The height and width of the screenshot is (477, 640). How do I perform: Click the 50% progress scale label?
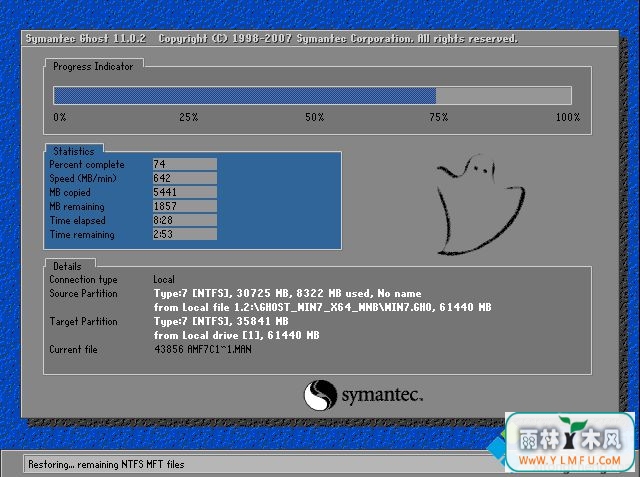pyautogui.click(x=315, y=118)
